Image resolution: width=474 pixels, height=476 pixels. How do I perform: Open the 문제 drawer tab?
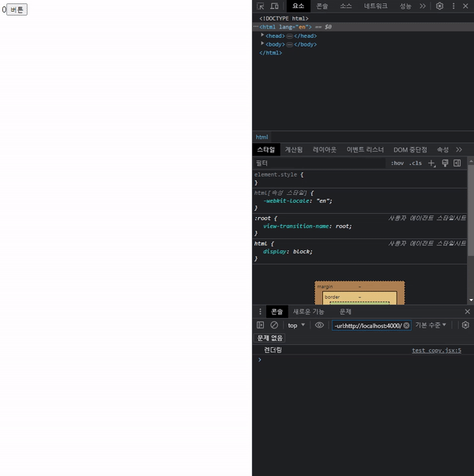[345, 312]
